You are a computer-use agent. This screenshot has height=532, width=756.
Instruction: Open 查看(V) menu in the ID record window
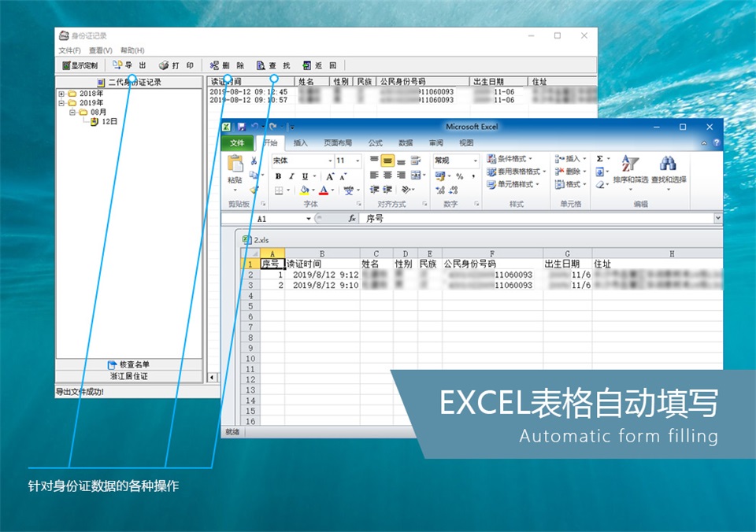point(100,50)
